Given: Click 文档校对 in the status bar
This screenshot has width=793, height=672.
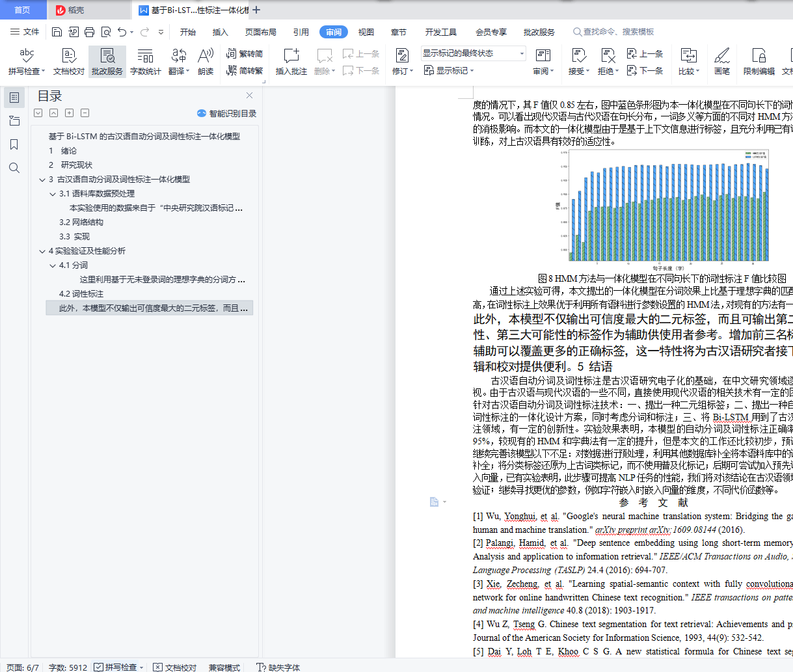Looking at the screenshot, I should point(175,667).
